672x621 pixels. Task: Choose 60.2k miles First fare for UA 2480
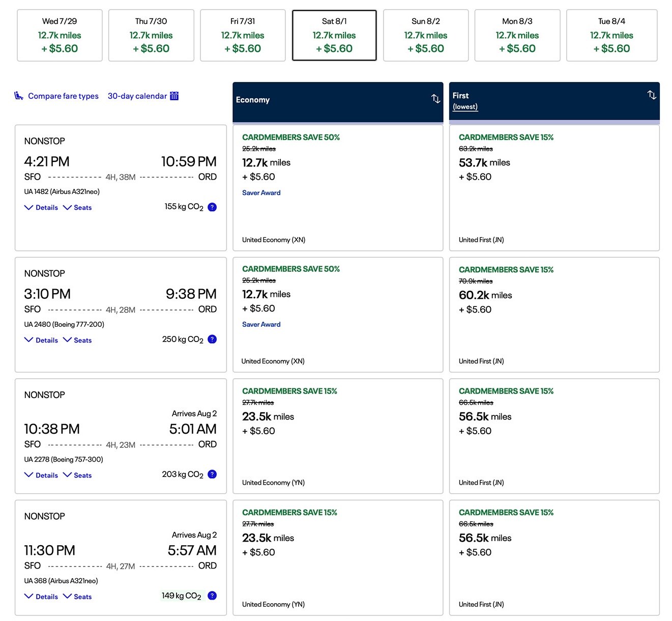554,315
